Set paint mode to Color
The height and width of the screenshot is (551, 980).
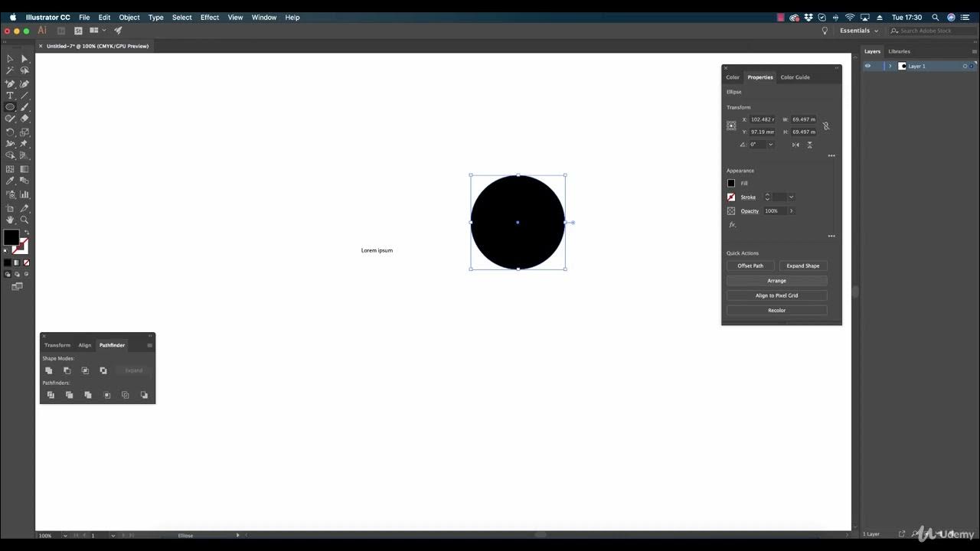tap(8, 262)
